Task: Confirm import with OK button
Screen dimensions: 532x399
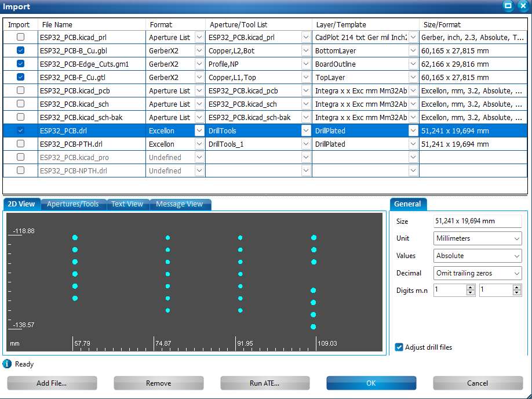Action: (x=371, y=383)
